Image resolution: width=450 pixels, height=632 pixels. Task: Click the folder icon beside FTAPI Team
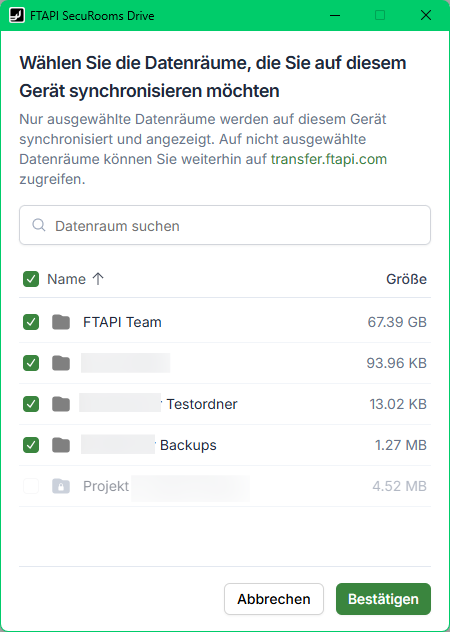pos(61,322)
